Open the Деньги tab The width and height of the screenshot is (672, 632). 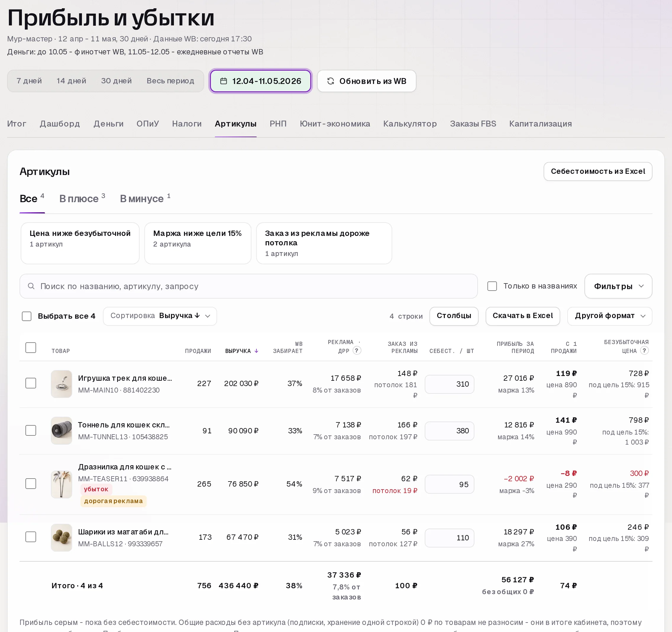(109, 124)
